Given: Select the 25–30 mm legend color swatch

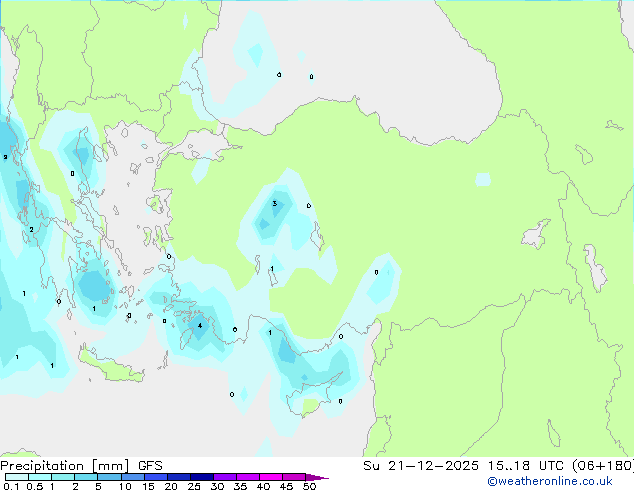Looking at the screenshot, I should (x=201, y=477).
